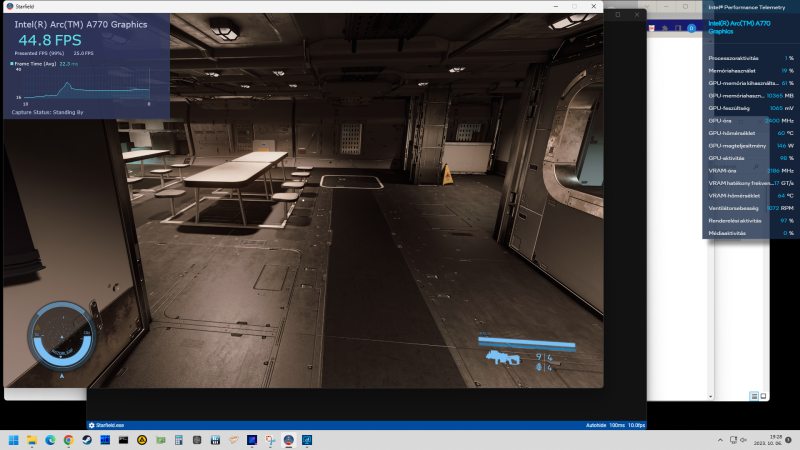The width and height of the screenshot is (800, 450).
Task: Click the Starfield compass minimap HUD
Action: [62, 336]
